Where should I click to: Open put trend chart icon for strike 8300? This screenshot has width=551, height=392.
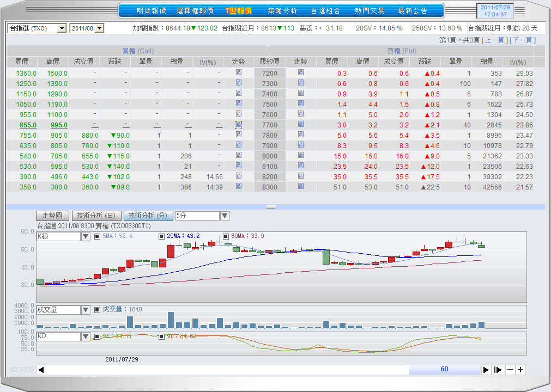point(301,186)
